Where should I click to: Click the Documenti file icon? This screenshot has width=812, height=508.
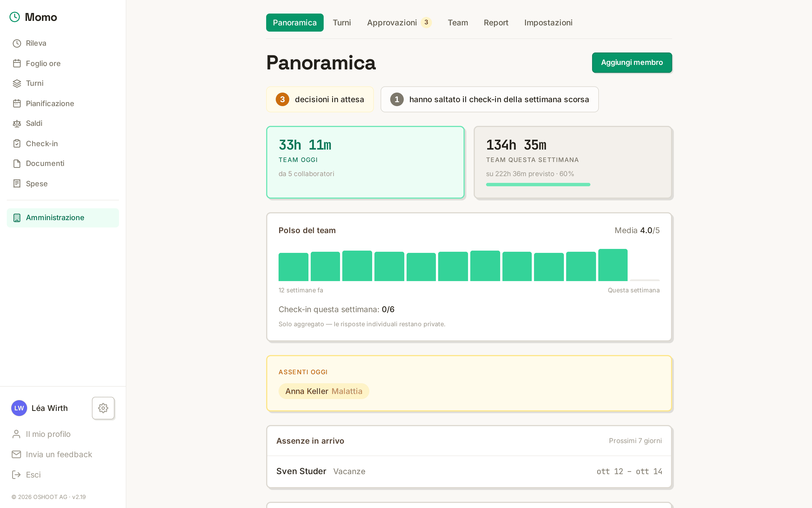pyautogui.click(x=17, y=164)
